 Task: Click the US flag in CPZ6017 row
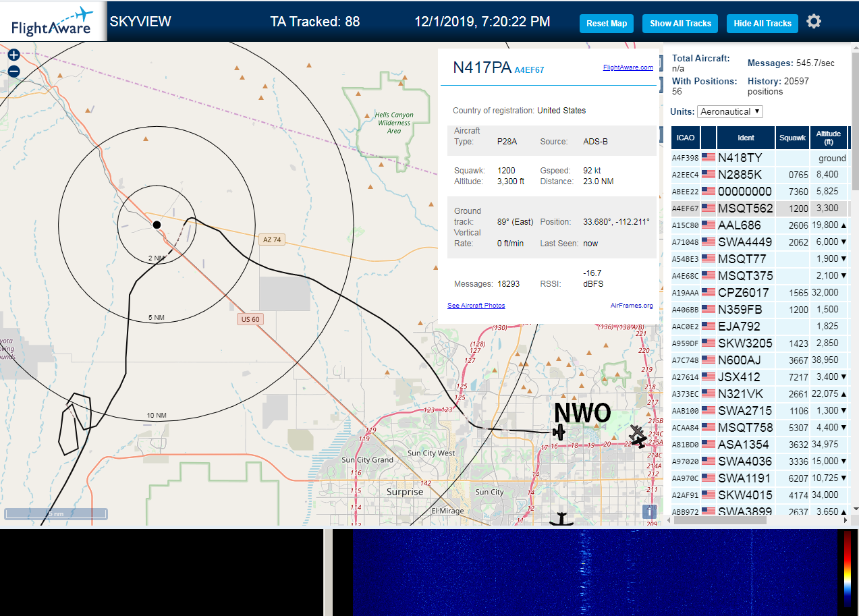(x=709, y=293)
